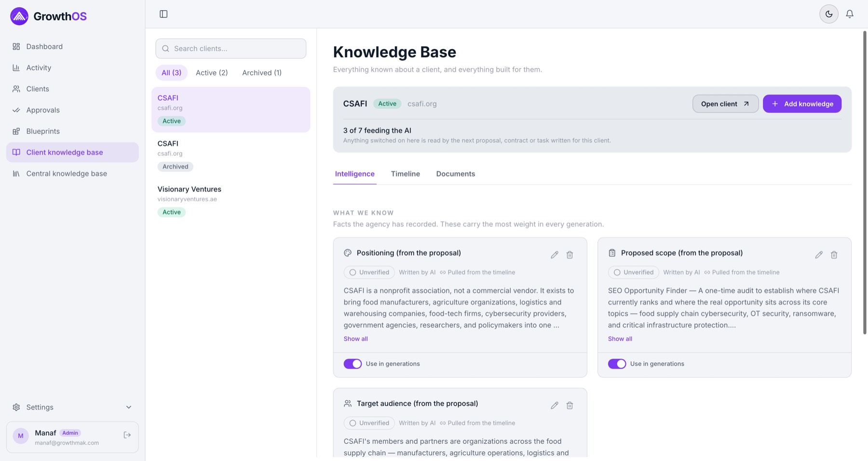Click Unverified badge on Target audience card
Image resolution: width=868 pixels, height=461 pixels.
tap(369, 423)
